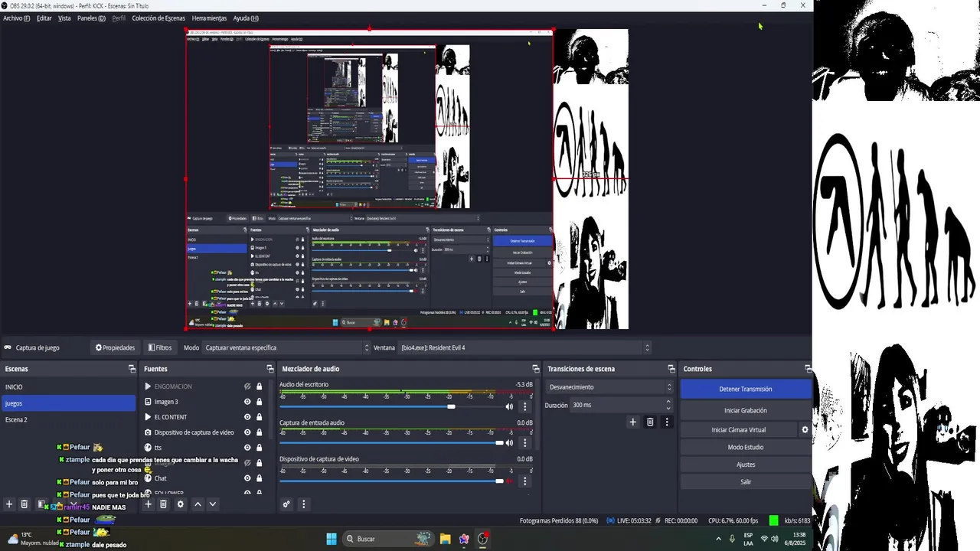The width and height of the screenshot is (980, 551).
Task: Click the microphone tray icon
Action: [x=732, y=539]
